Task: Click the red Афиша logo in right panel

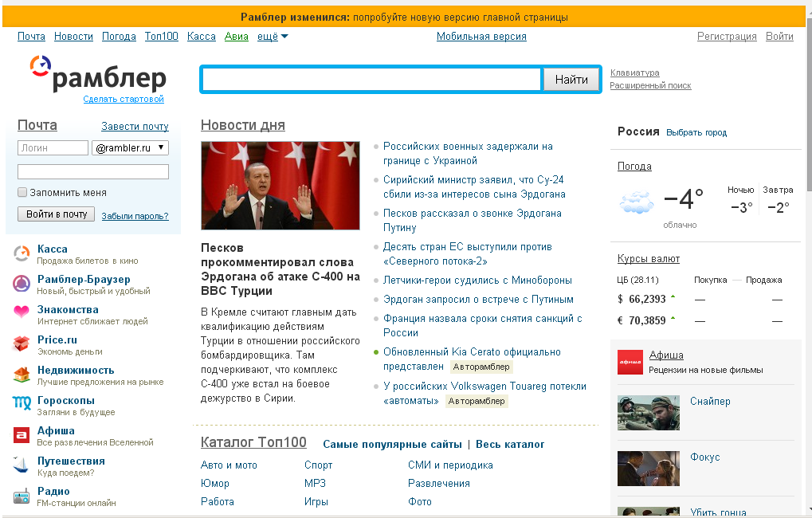Action: 630,362
